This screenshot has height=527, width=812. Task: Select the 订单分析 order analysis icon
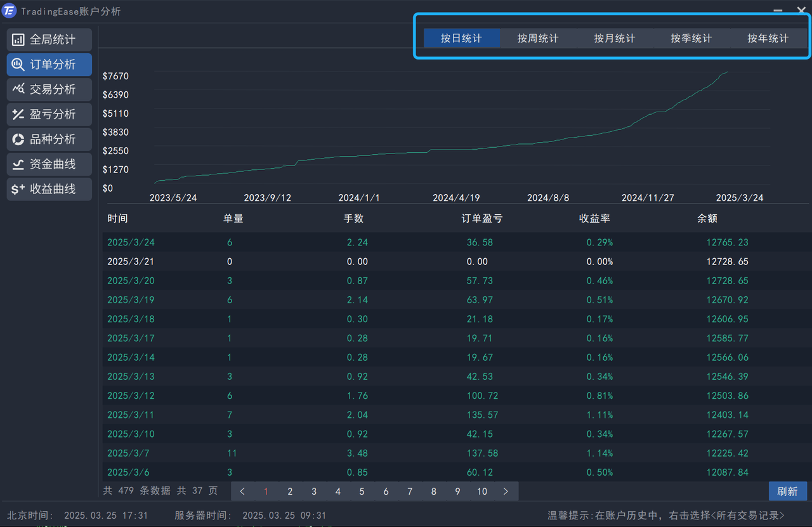pyautogui.click(x=18, y=65)
